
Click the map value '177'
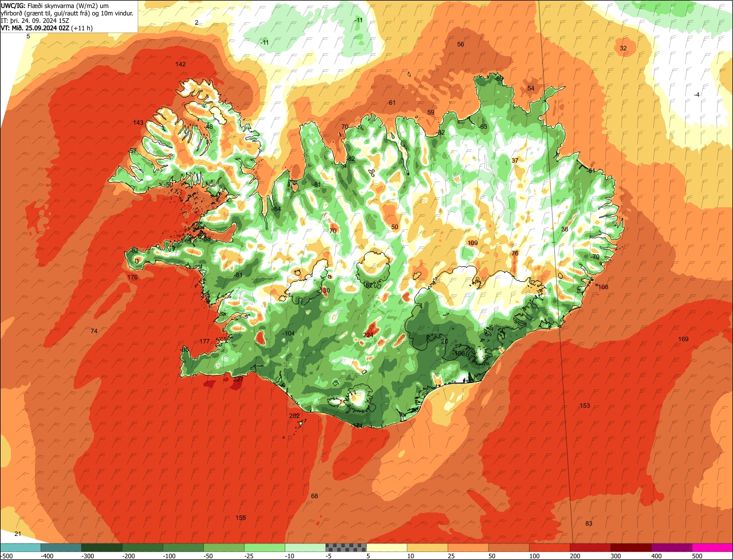pyautogui.click(x=204, y=341)
